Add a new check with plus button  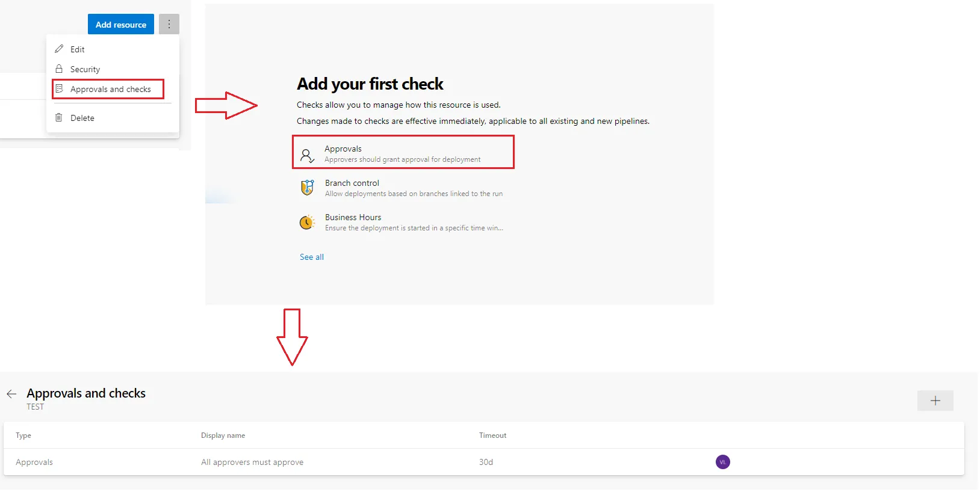pos(935,401)
